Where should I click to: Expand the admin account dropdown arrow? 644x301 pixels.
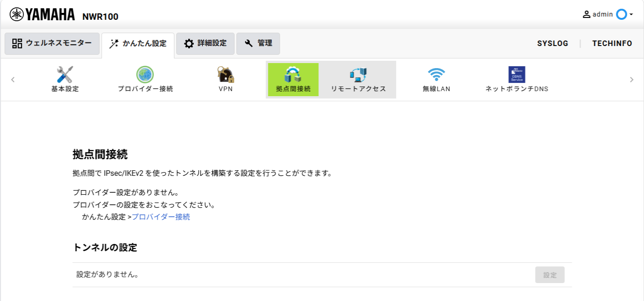point(631,15)
